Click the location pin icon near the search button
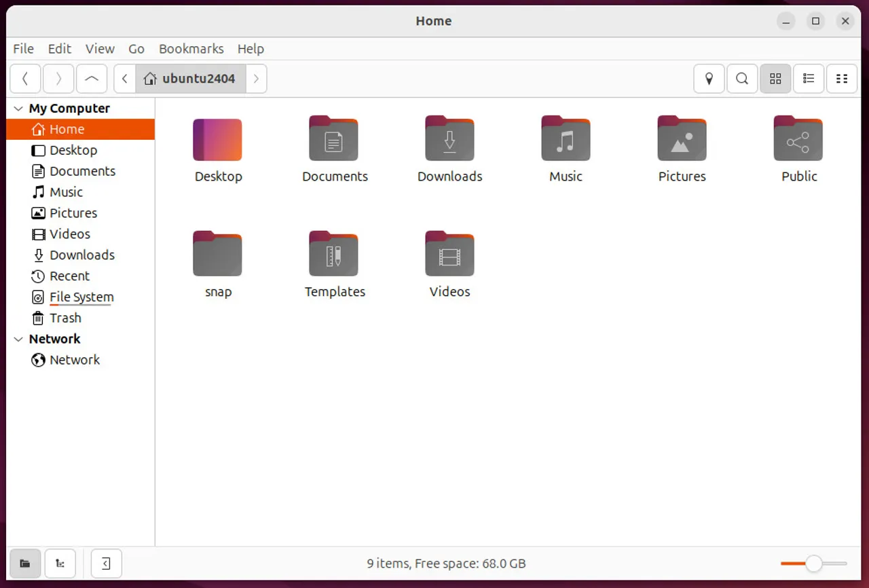 click(709, 78)
